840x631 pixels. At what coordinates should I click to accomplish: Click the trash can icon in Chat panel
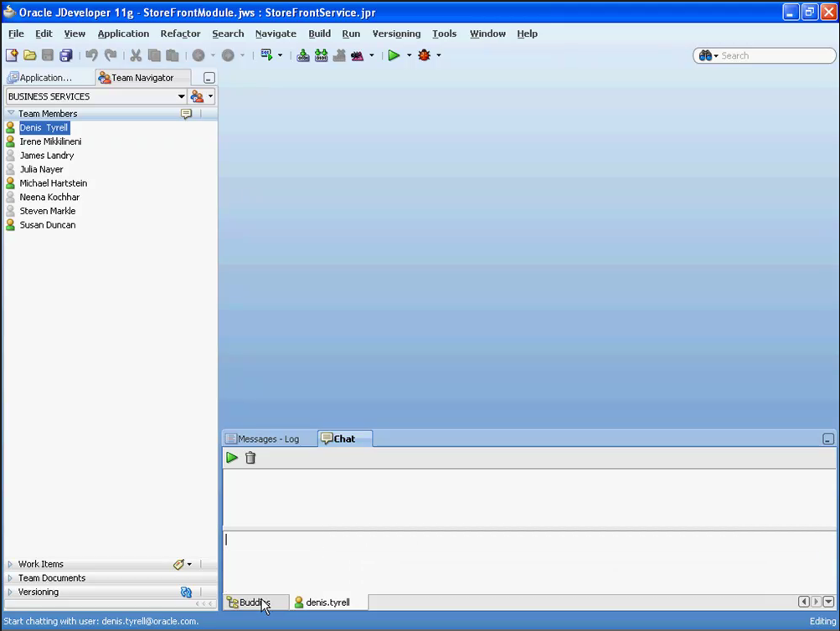pos(250,458)
